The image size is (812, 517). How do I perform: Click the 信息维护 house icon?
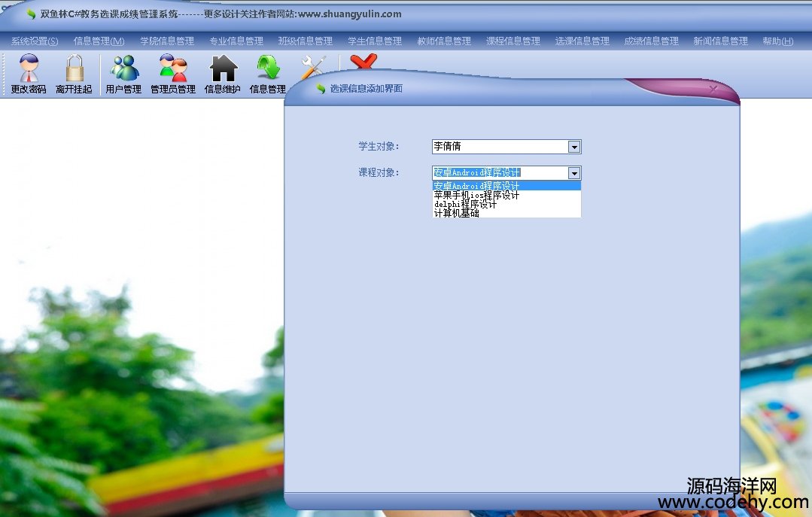coord(224,68)
